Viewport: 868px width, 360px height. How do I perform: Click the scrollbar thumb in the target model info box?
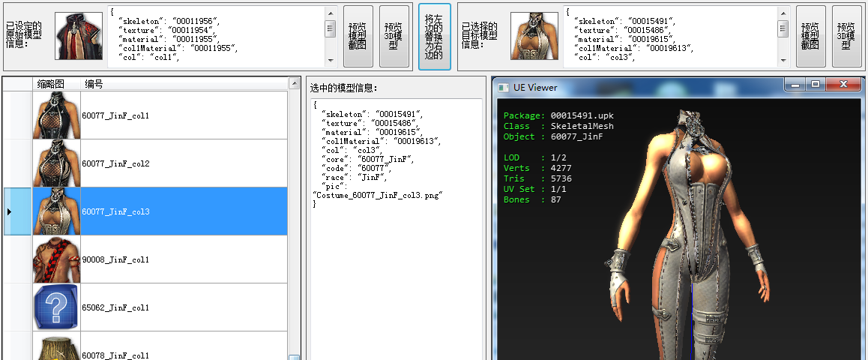click(783, 28)
